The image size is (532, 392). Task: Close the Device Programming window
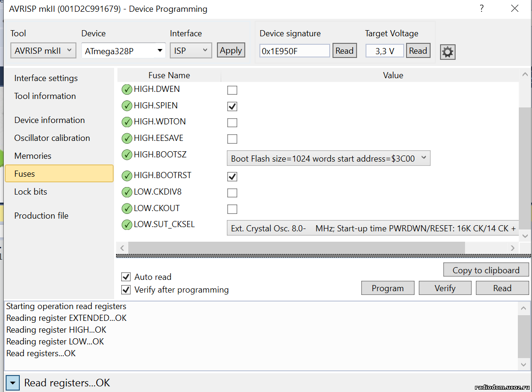click(515, 8)
